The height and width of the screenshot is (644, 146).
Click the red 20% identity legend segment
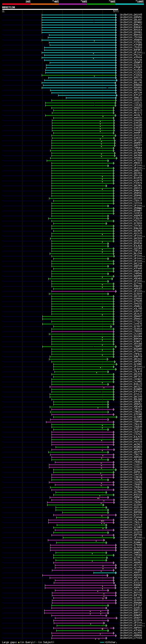(x=16, y=4)
